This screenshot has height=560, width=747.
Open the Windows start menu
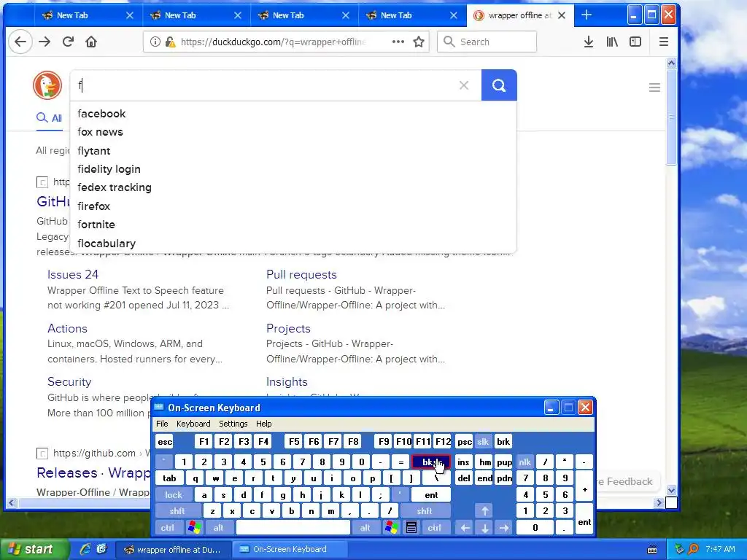pos(34,549)
